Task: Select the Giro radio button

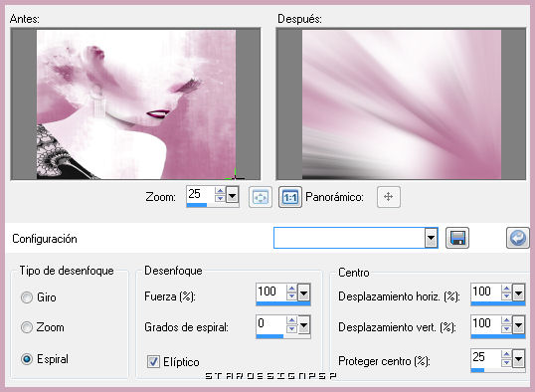Action: pyautogui.click(x=27, y=297)
